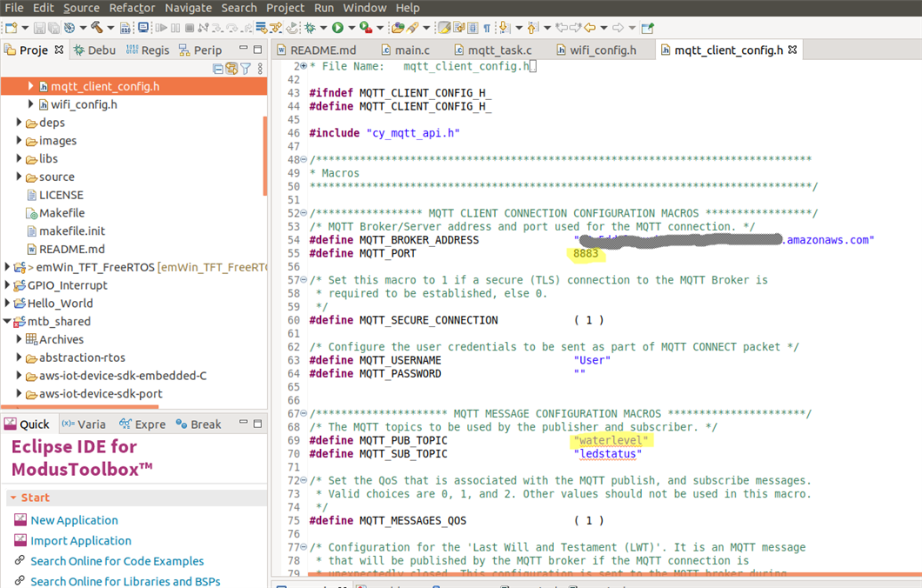Select the Makefile in project tree
922x588 pixels.
point(62,213)
